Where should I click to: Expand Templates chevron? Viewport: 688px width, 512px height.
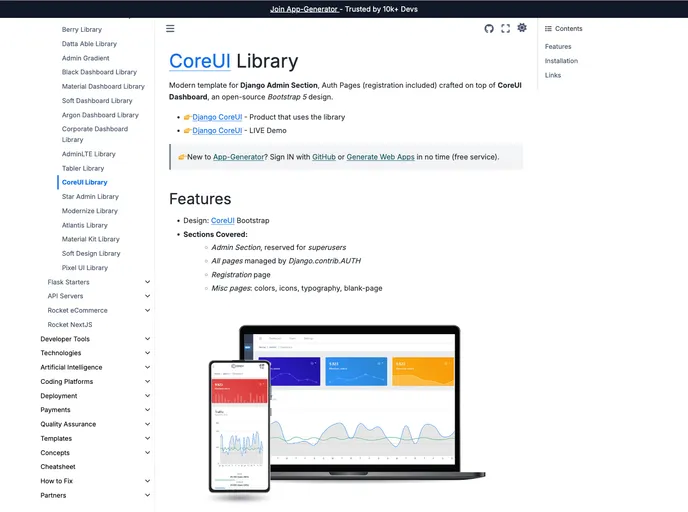(147, 438)
